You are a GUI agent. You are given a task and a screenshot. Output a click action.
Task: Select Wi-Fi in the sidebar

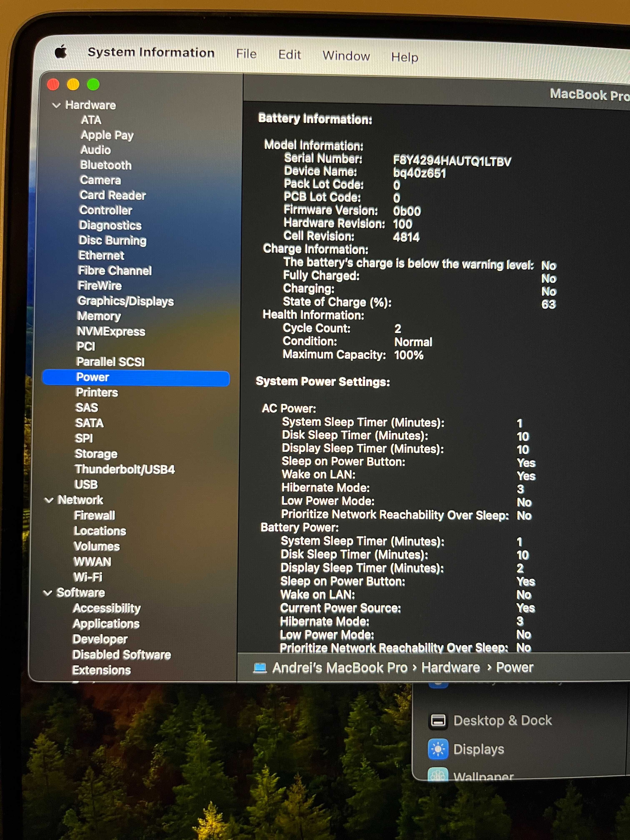(88, 577)
